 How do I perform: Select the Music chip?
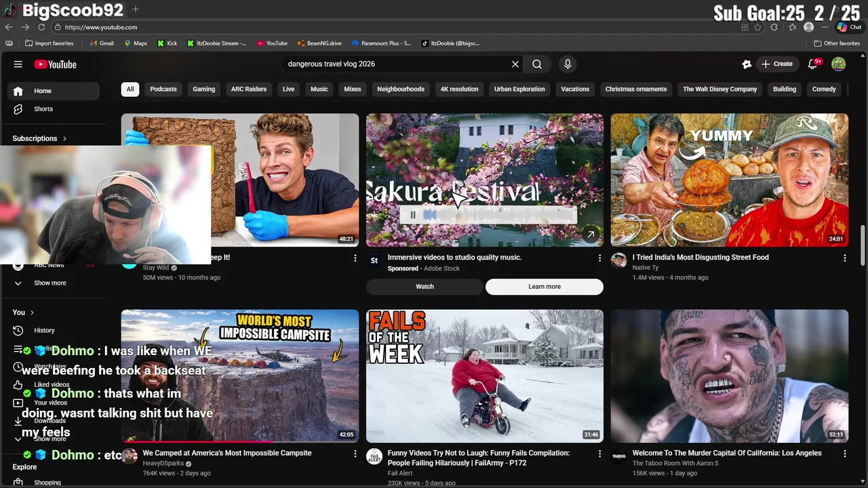(319, 89)
